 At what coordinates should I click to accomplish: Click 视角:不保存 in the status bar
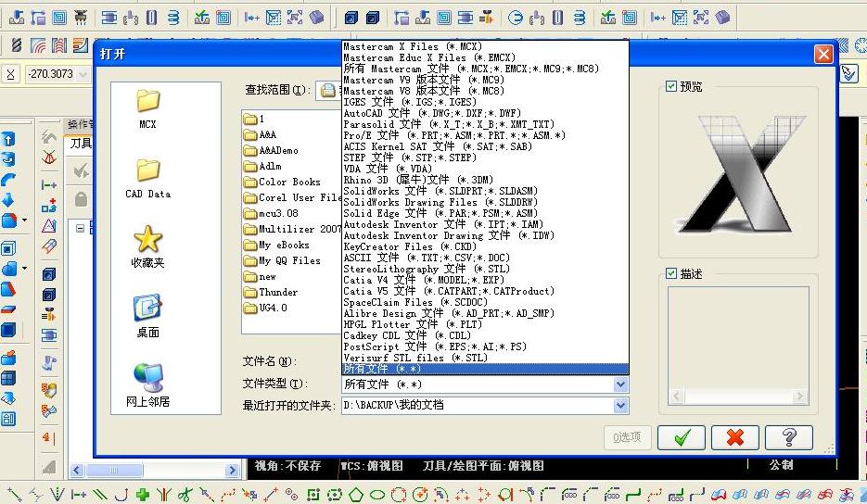point(287,466)
